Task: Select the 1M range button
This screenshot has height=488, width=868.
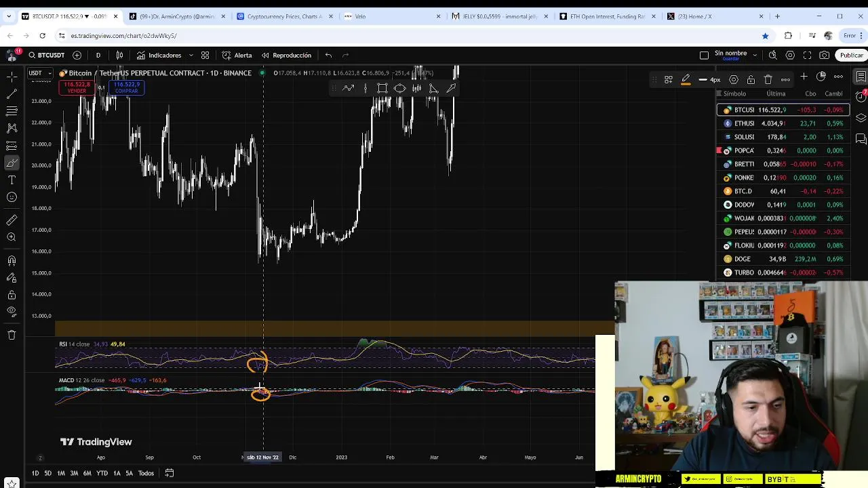Action: [x=61, y=473]
